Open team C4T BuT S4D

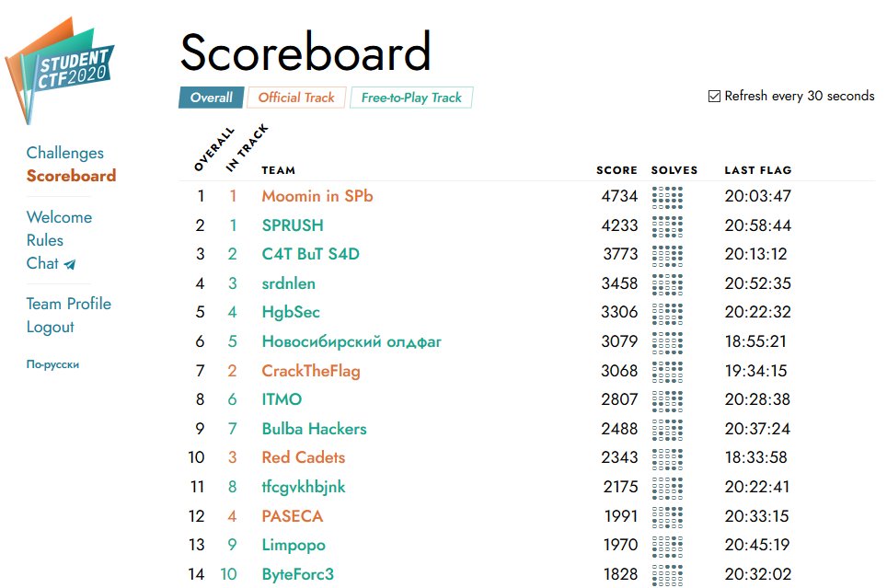[x=311, y=254]
